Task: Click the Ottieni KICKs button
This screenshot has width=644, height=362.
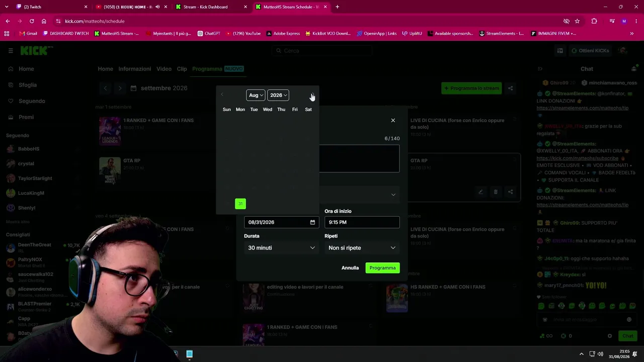Action: tap(590, 51)
